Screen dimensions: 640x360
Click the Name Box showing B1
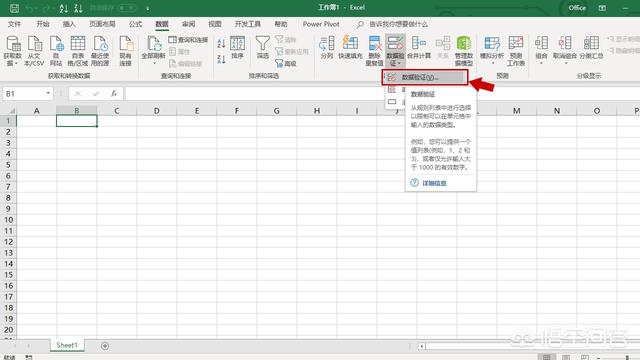point(24,93)
